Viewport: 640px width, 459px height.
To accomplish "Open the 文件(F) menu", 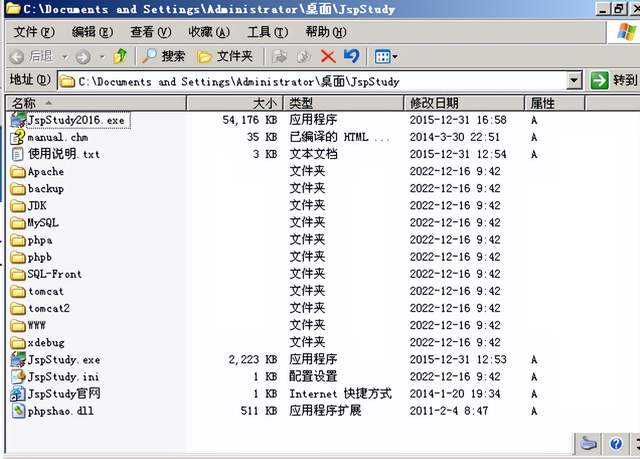I will 34,32.
